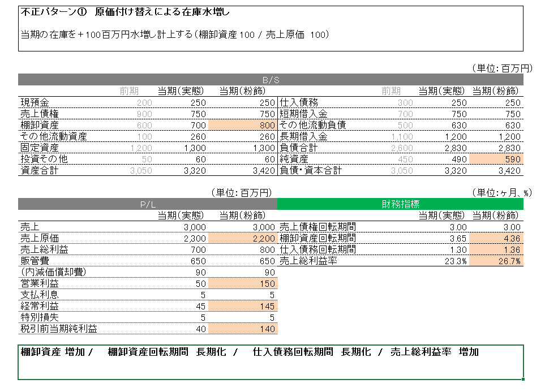
Task: Click 仕入債務回転期間 粉飾 value 1.36
Action: [496, 249]
